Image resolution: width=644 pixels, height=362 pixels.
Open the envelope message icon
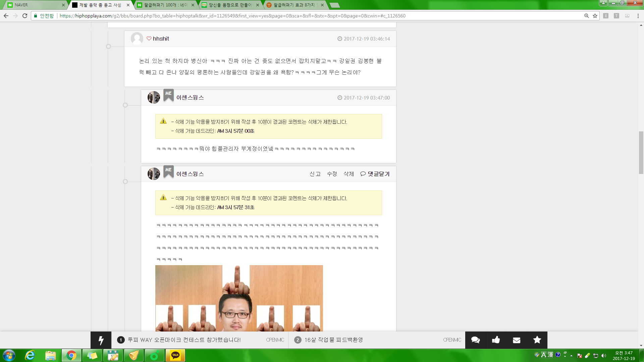tap(517, 340)
